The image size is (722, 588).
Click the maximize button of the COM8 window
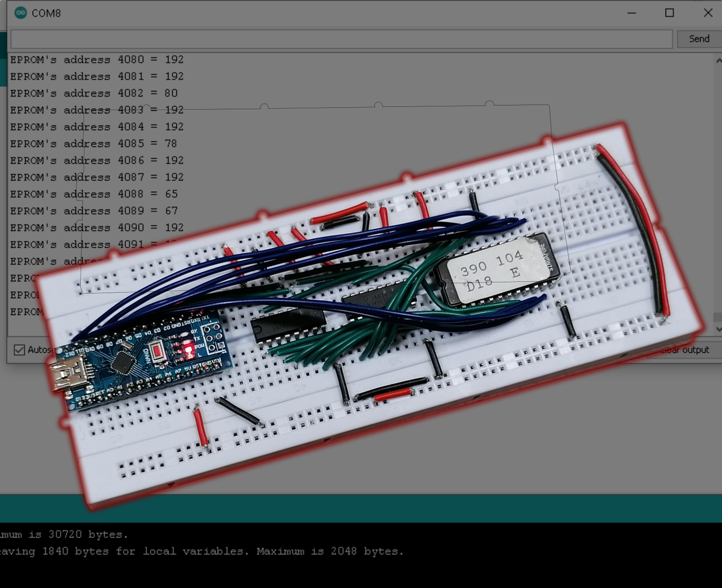[x=669, y=13]
